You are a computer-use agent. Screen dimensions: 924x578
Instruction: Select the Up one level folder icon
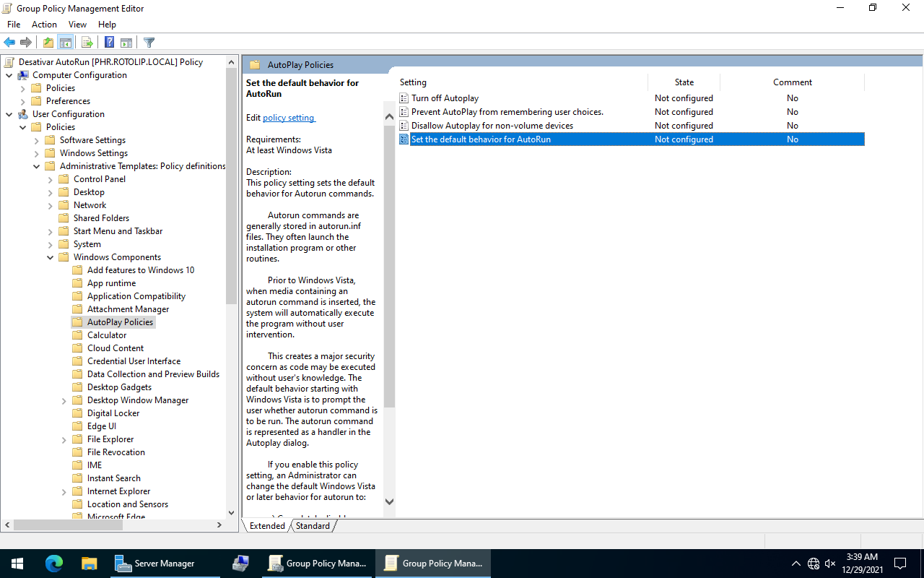tap(48, 42)
